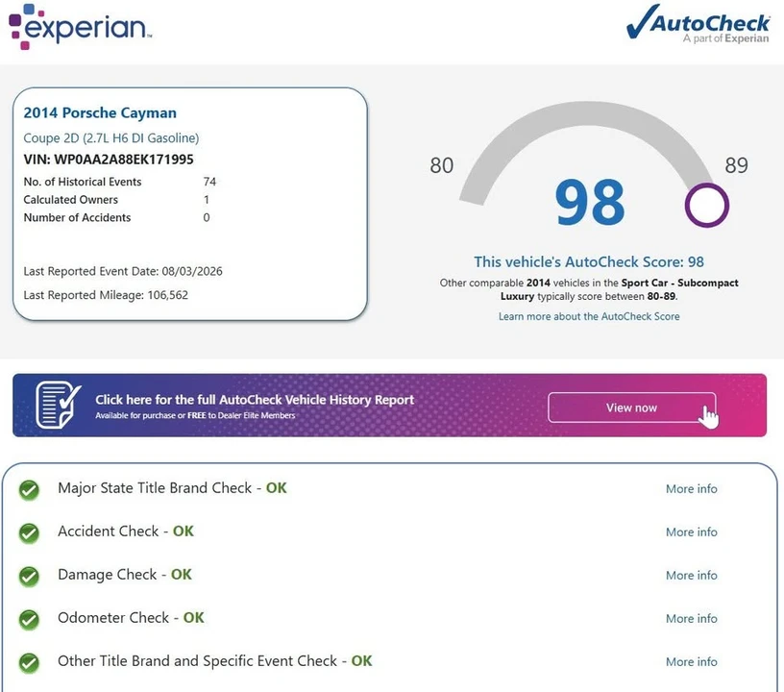Open More info for Damage Check
The image size is (784, 692).
[x=692, y=575]
